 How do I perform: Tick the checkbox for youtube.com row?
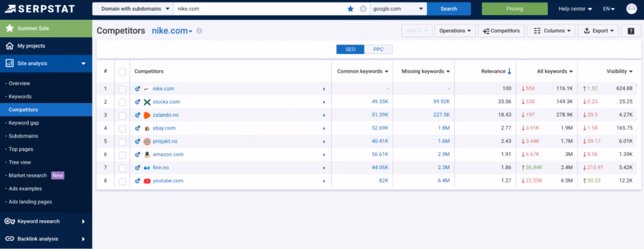pyautogui.click(x=123, y=181)
